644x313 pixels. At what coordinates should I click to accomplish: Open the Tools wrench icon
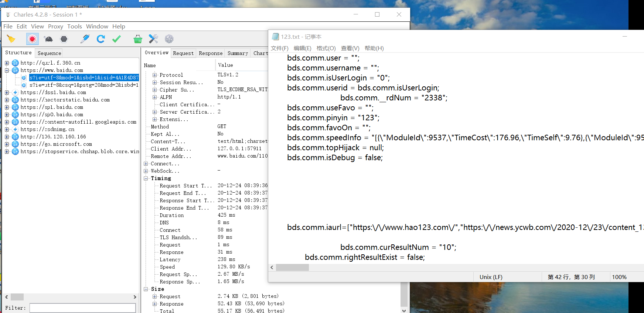coord(153,39)
